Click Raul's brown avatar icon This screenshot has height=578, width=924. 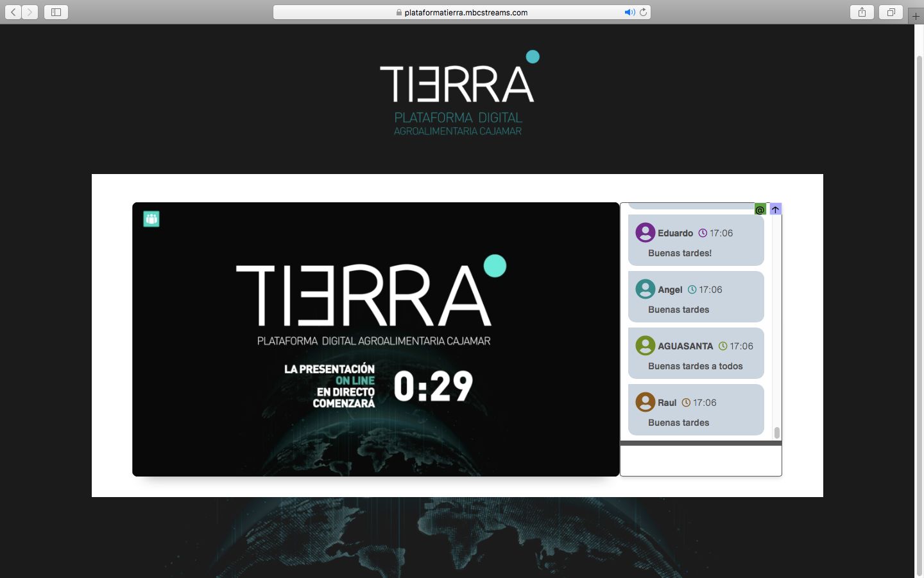(x=646, y=402)
